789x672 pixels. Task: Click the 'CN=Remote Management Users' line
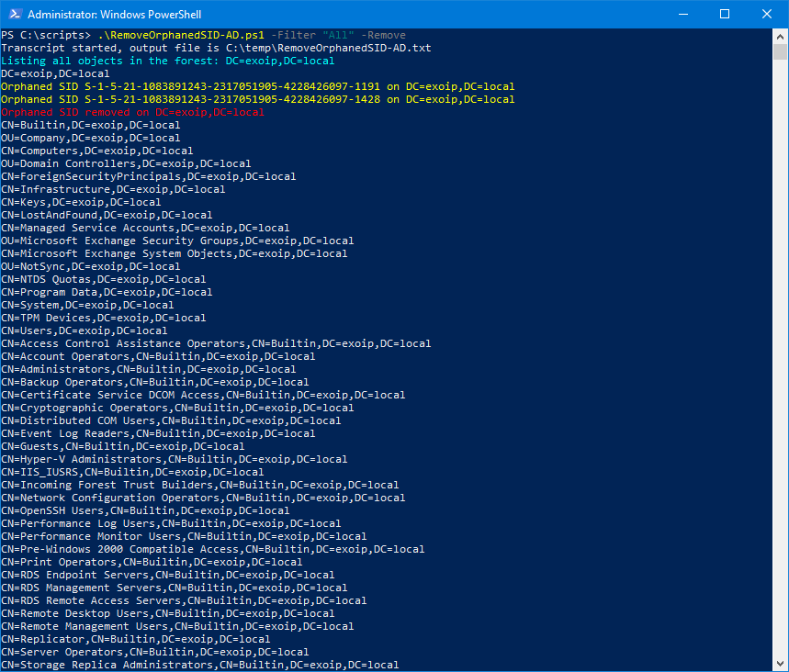coord(177,626)
